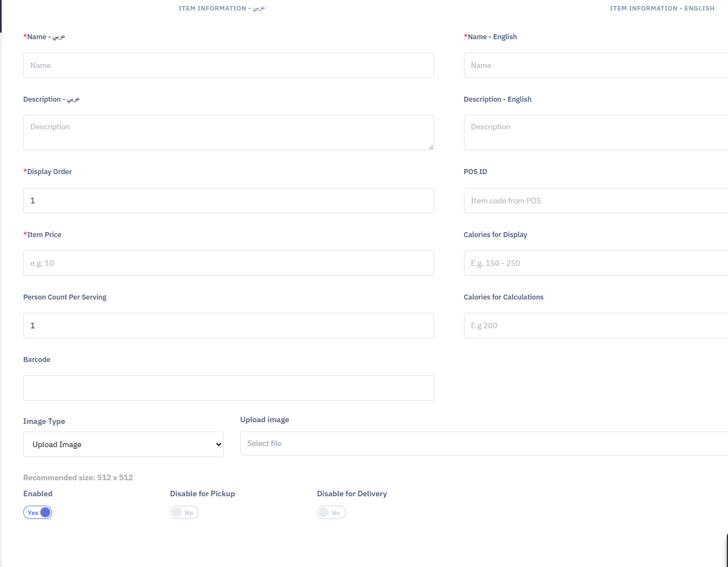This screenshot has height=567, width=728.
Task: Select the Item Price field
Action: tap(228, 263)
